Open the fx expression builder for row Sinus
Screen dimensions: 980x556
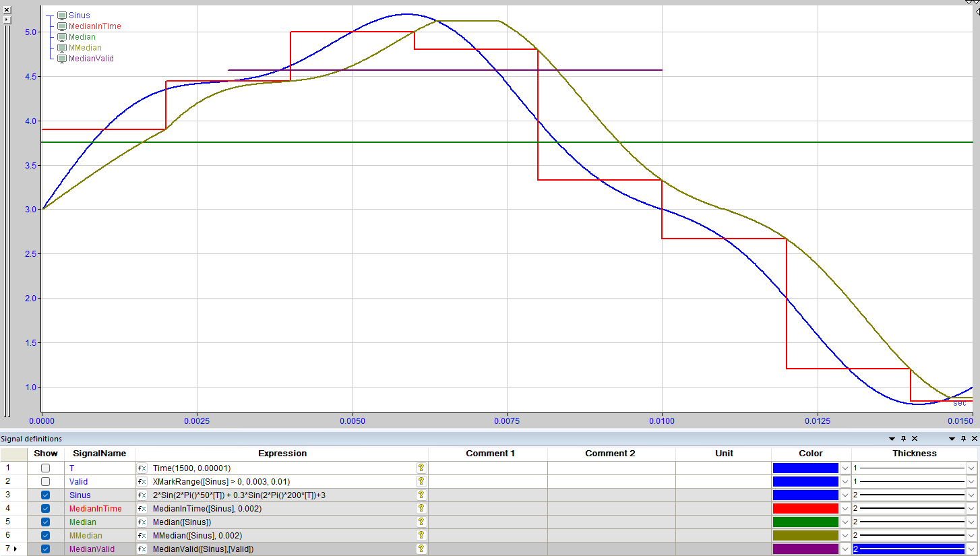142,495
